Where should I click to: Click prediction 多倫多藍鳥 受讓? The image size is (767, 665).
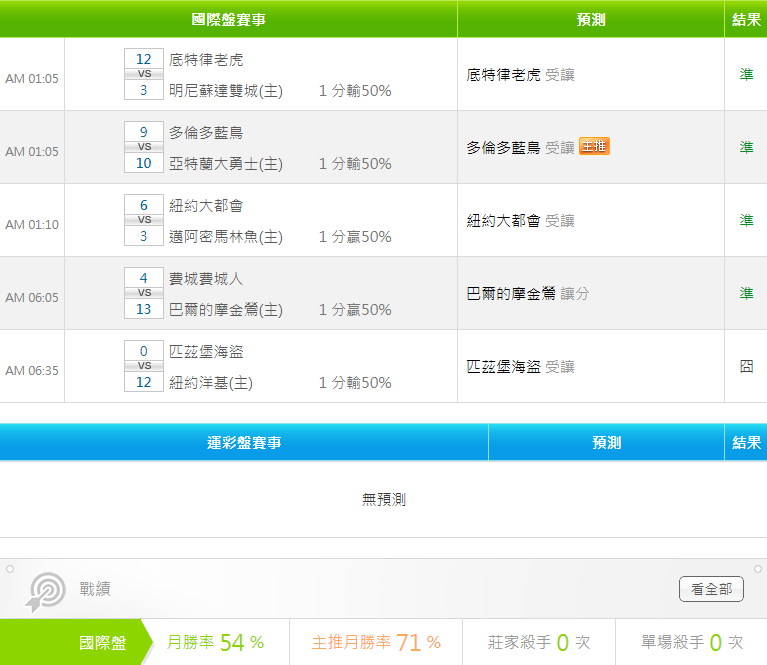click(x=520, y=147)
